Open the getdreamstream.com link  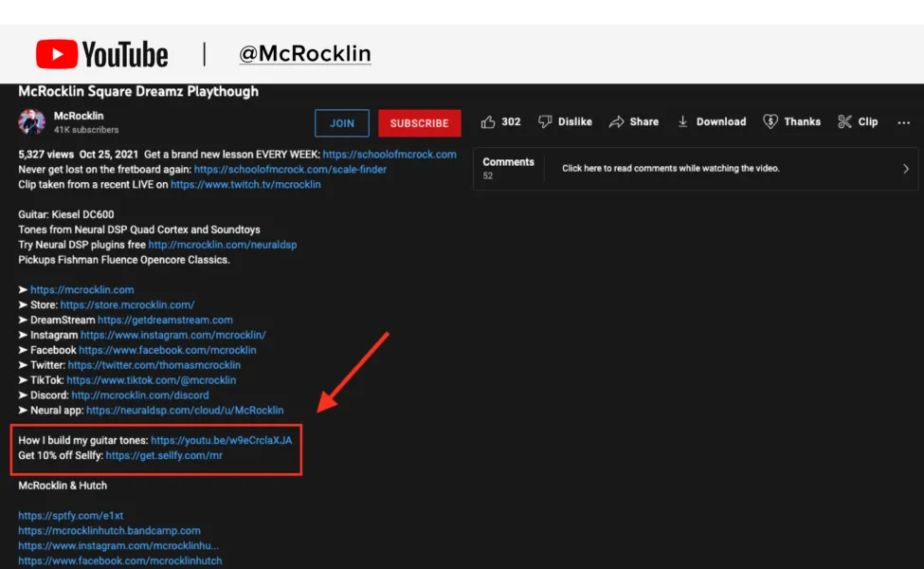coord(165,321)
